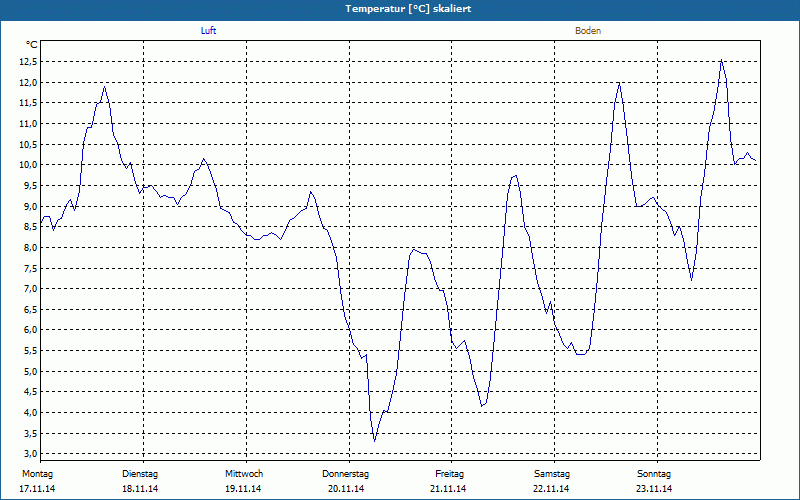This screenshot has height=500, width=800.
Task: Click the 3,0 y-axis value
Action: (31, 454)
